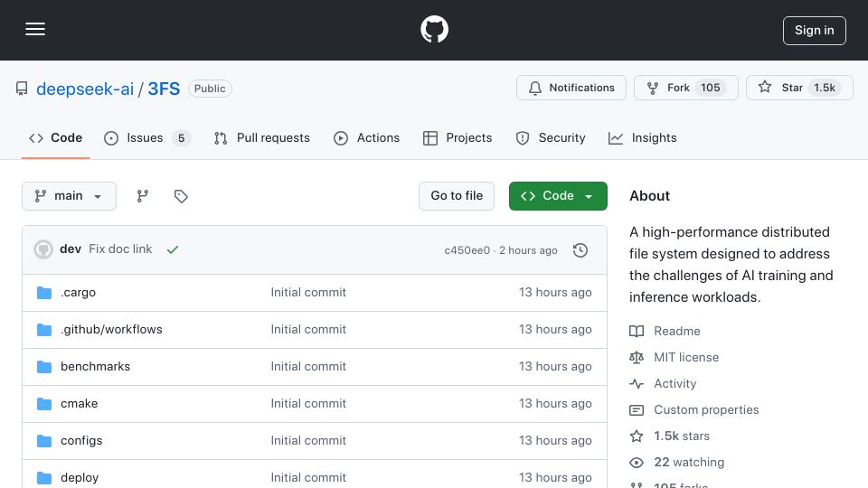Screen dimensions: 868x488
Task: Open the benchmarks folder
Action: click(x=95, y=366)
